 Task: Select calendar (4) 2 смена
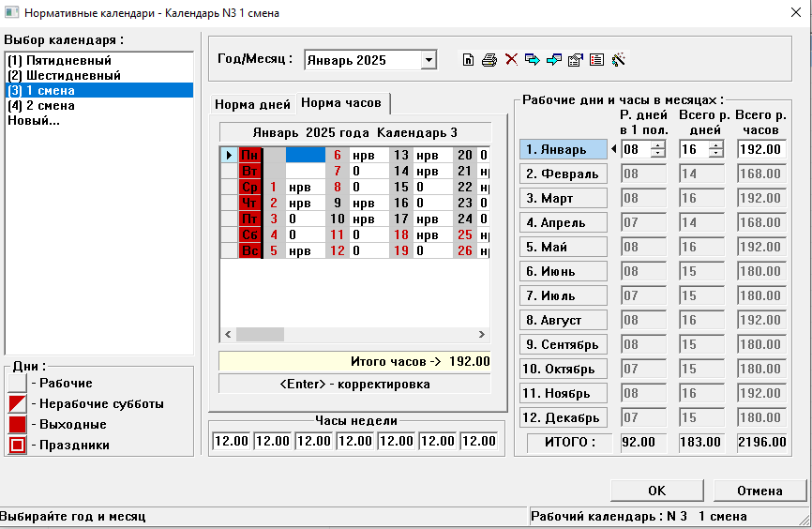(x=98, y=105)
